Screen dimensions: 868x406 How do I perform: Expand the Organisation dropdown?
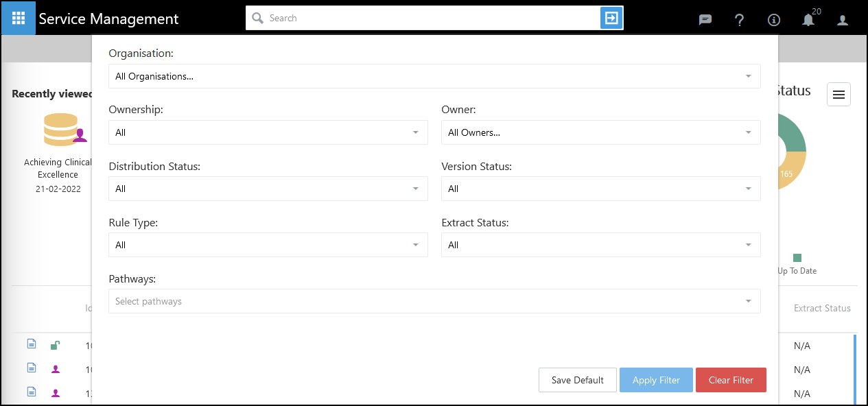click(434, 76)
